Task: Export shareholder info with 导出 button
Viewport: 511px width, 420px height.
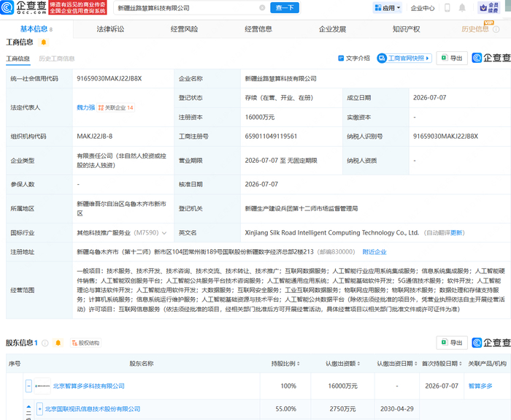Action: point(452,343)
